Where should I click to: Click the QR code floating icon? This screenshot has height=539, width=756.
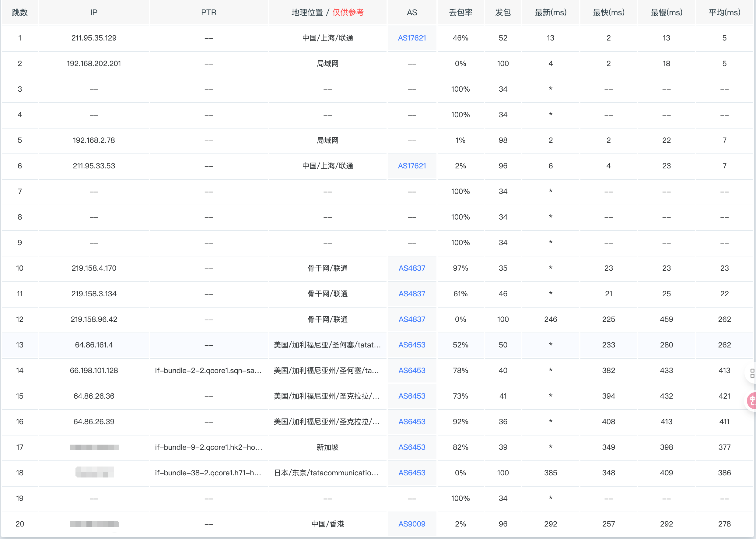[752, 373]
